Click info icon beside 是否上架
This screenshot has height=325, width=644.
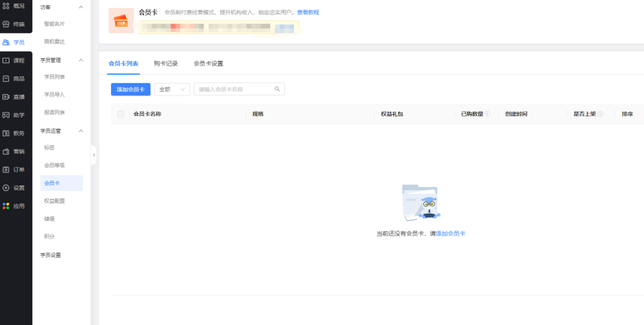600,114
